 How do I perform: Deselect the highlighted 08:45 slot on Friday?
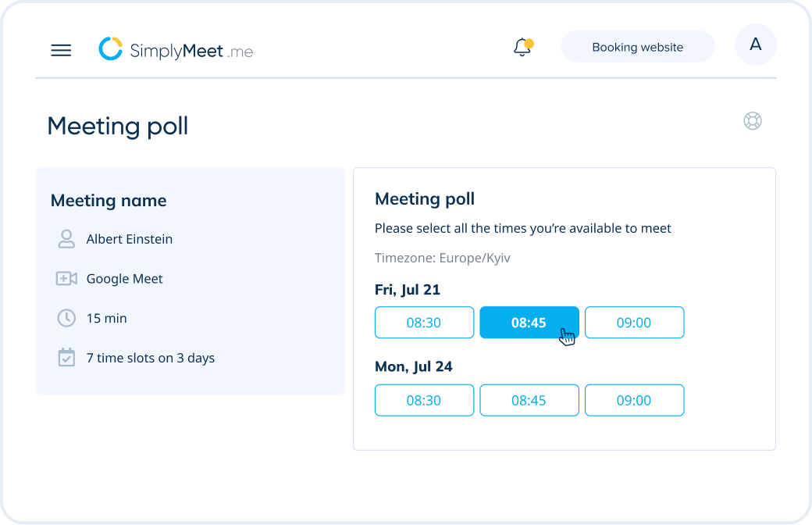point(529,323)
